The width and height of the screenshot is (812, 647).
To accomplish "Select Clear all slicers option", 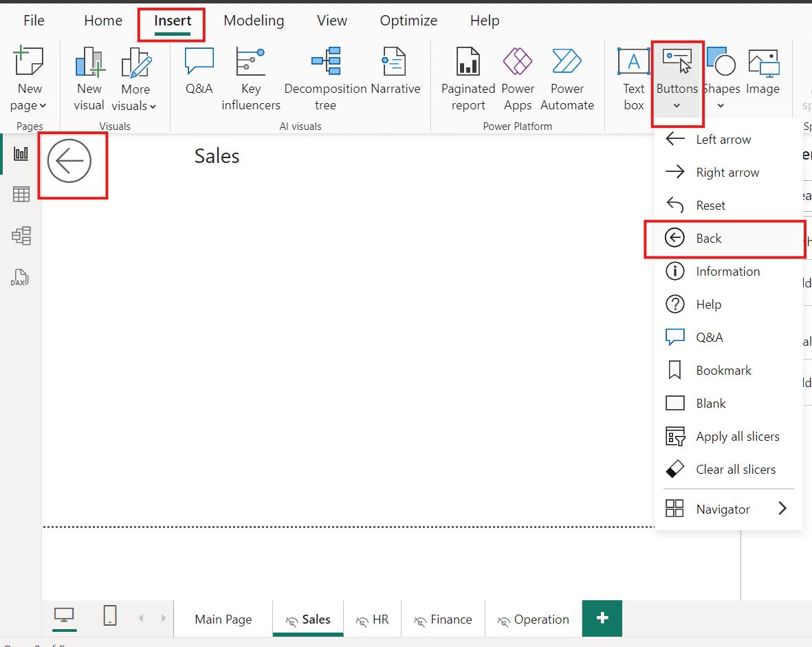I will [x=735, y=470].
